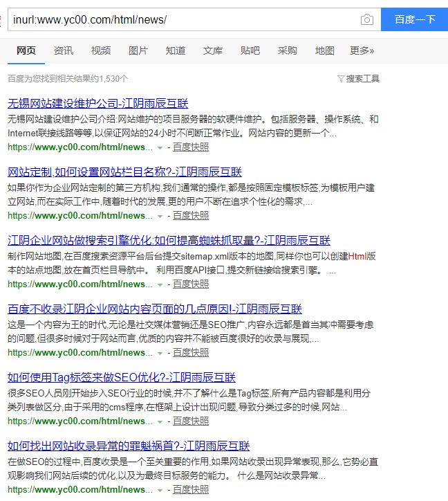Select the 网页 tab
Viewport: 448px width, 501px height.
(26, 51)
